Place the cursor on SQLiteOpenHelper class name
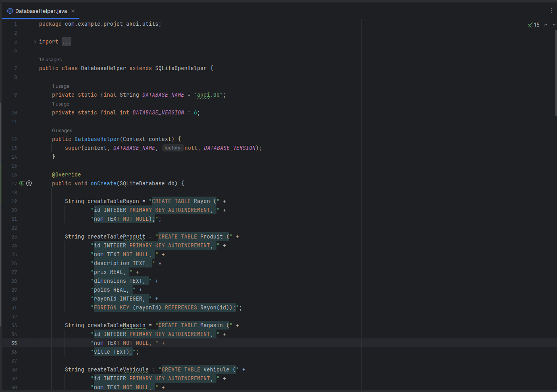The image size is (557, 392). point(181,68)
